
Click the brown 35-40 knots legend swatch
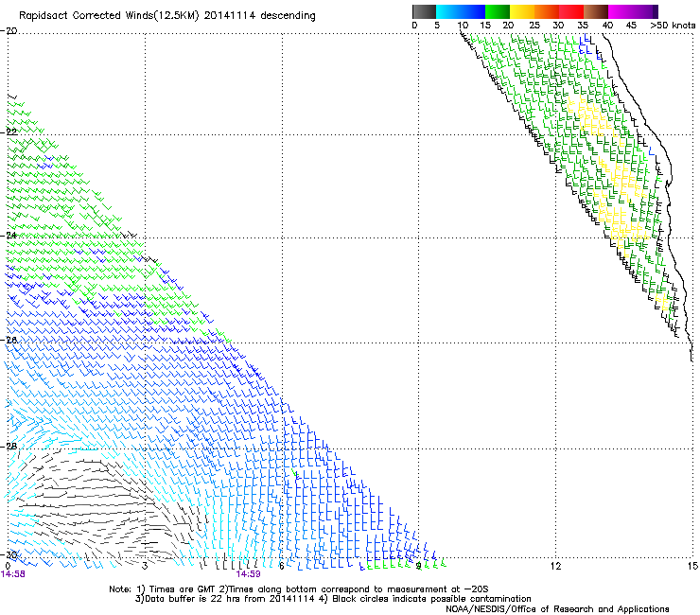point(596,11)
